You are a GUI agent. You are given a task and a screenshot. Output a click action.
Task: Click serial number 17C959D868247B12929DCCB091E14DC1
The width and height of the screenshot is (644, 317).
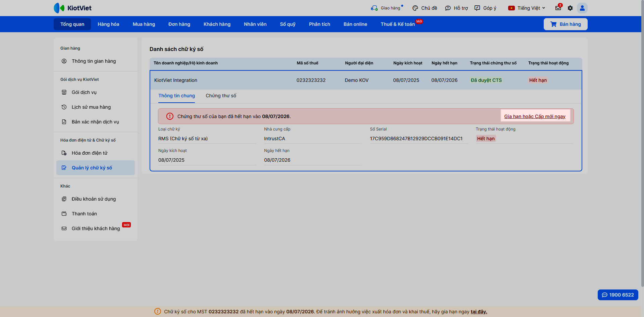(x=416, y=139)
